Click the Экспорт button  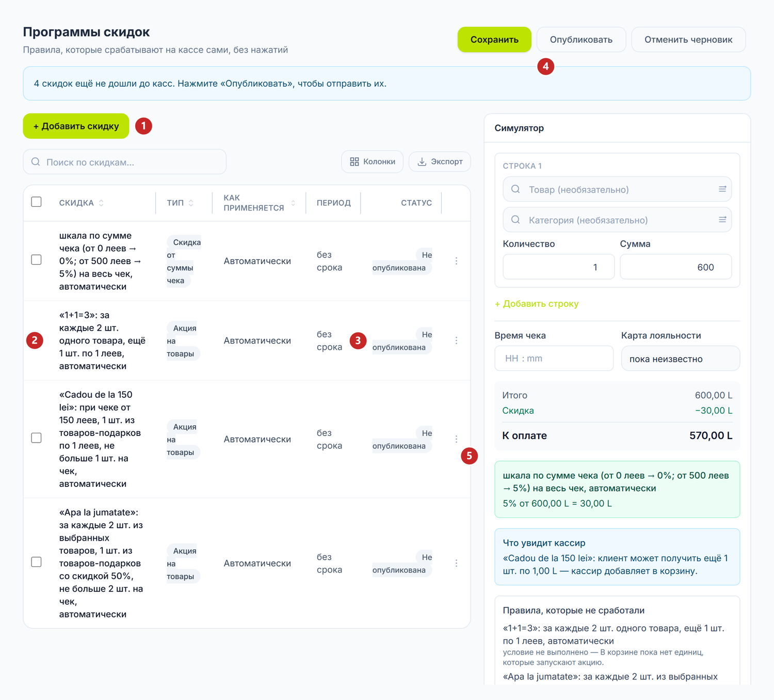(x=440, y=162)
